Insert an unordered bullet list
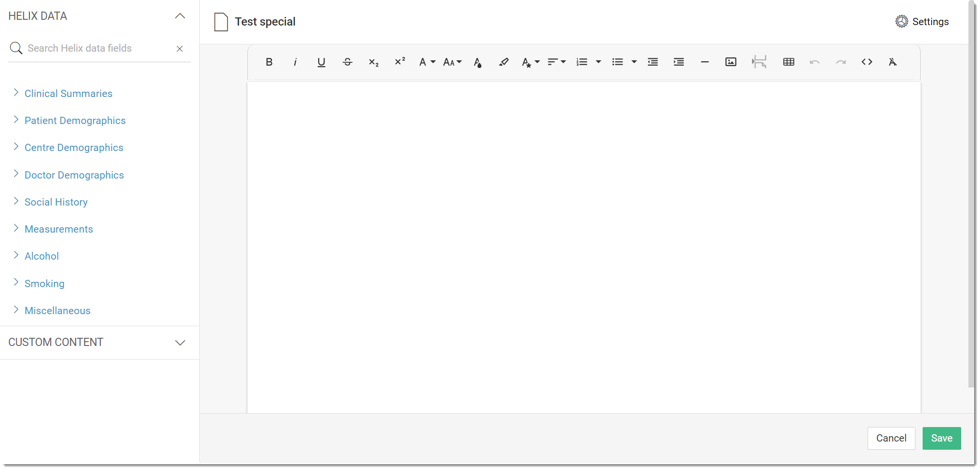Image resolution: width=980 pixels, height=470 pixels. coord(618,62)
